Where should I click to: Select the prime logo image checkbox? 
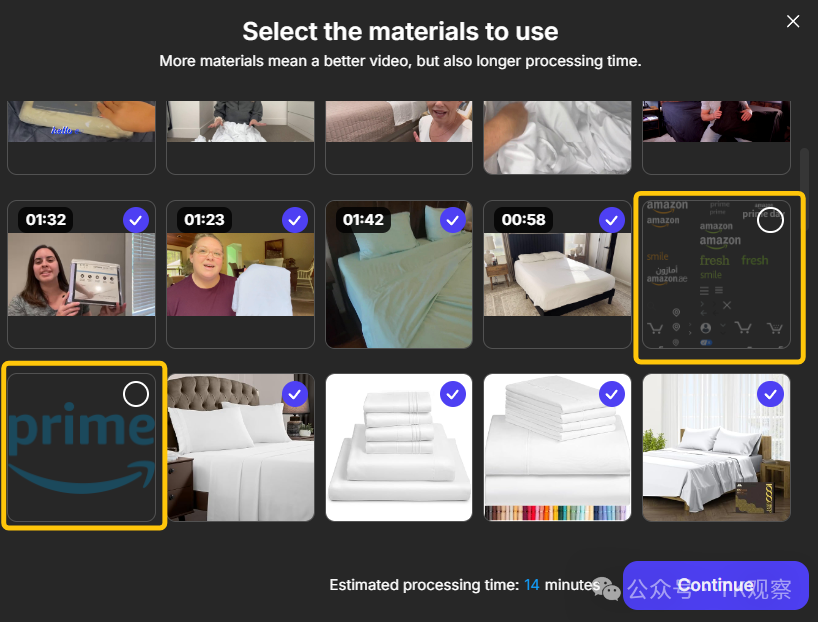tap(136, 394)
